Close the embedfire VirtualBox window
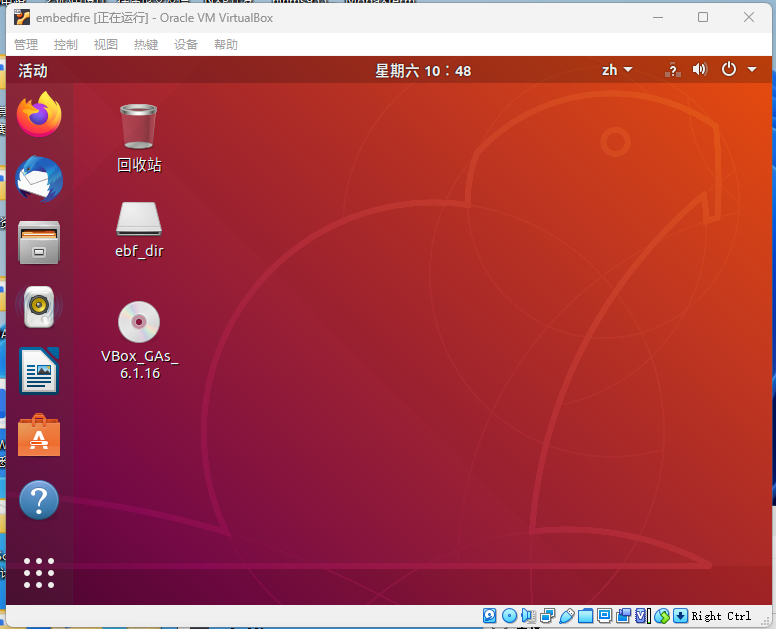Screen dimensions: 776x629 749,17
